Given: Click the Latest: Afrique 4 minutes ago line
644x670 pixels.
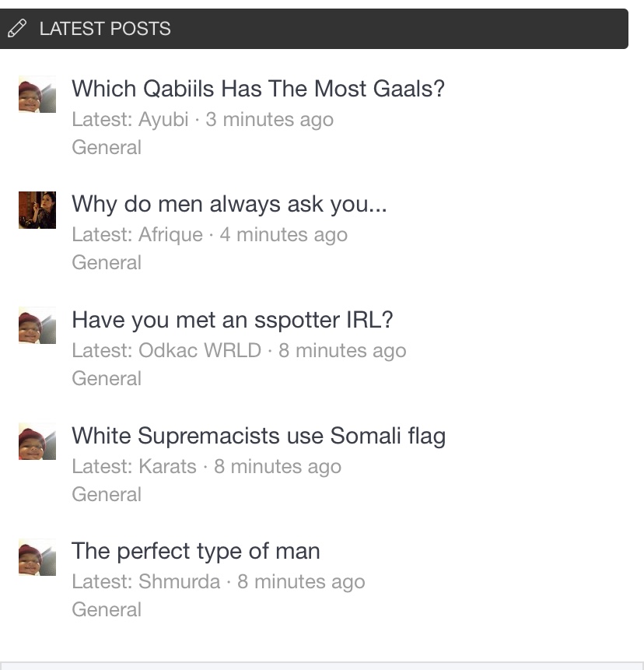Looking at the screenshot, I should click(210, 235).
